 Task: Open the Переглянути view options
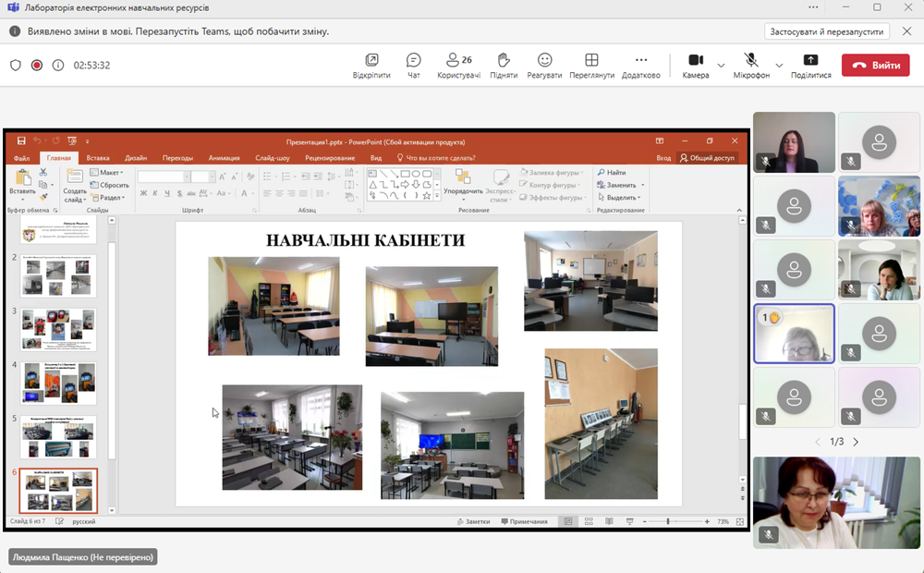coord(591,65)
